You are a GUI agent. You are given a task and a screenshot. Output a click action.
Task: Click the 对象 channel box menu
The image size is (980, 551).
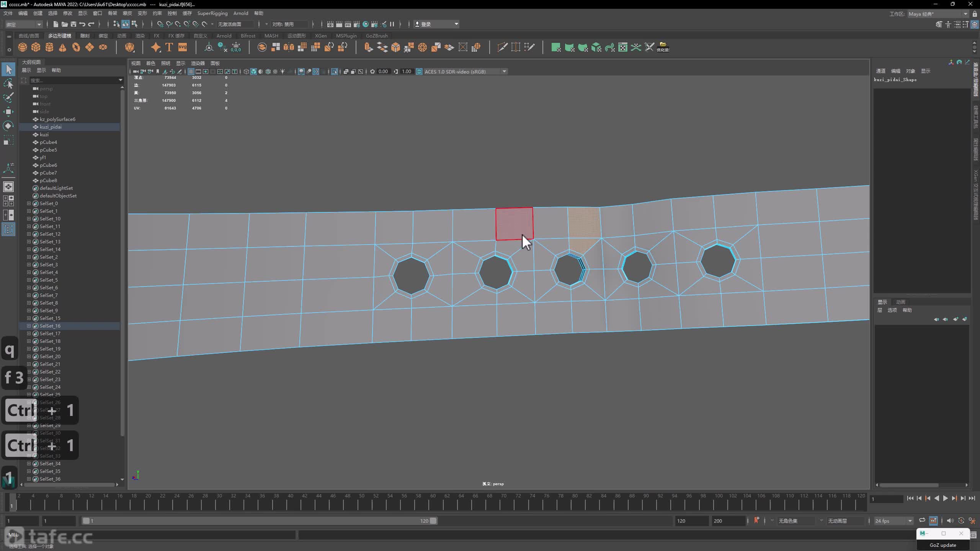(910, 71)
